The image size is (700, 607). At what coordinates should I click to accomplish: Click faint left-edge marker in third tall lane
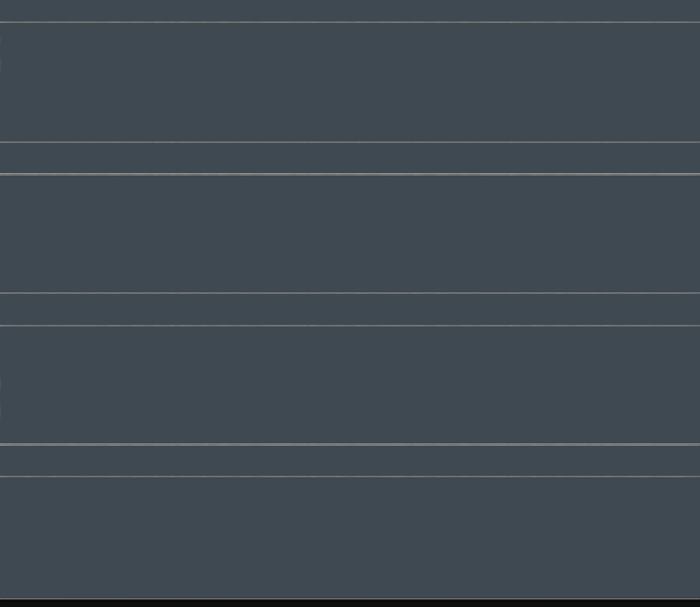pos(1,398)
